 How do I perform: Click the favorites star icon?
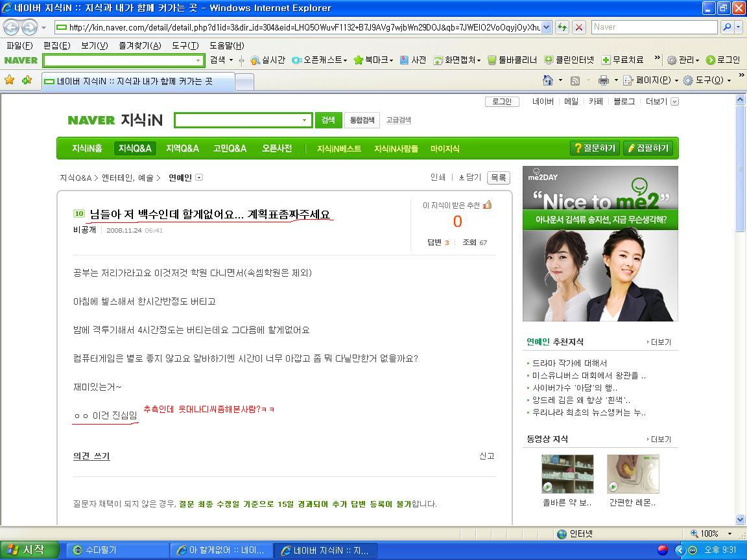10,80
